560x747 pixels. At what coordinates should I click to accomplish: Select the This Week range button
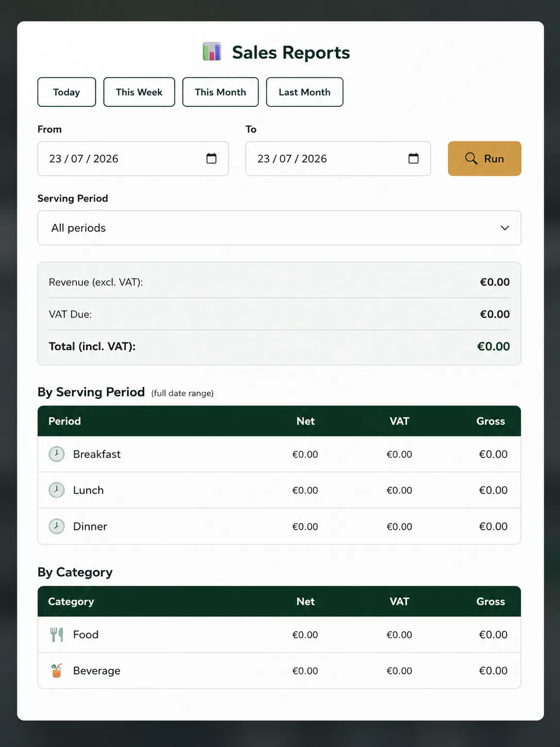[139, 92]
